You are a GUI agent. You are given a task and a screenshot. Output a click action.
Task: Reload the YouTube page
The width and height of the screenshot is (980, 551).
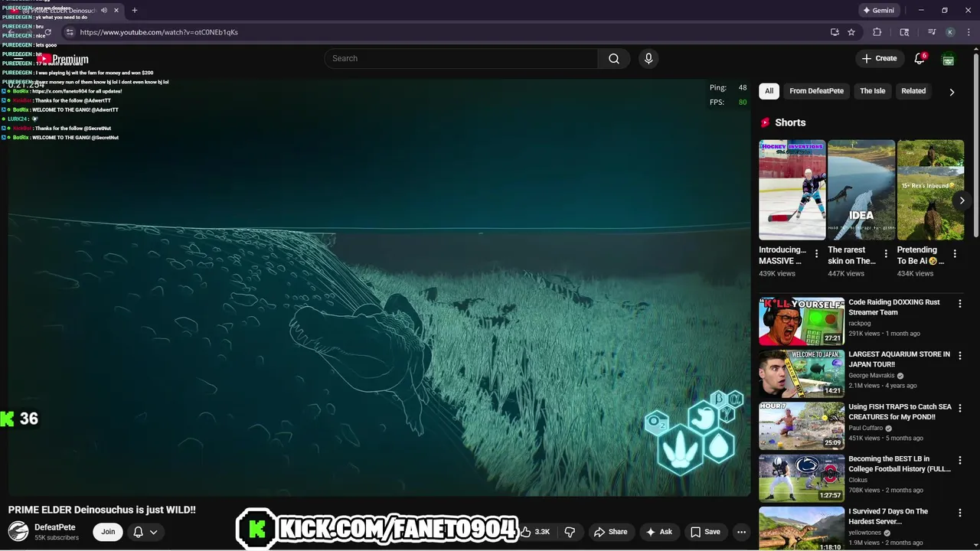click(47, 32)
